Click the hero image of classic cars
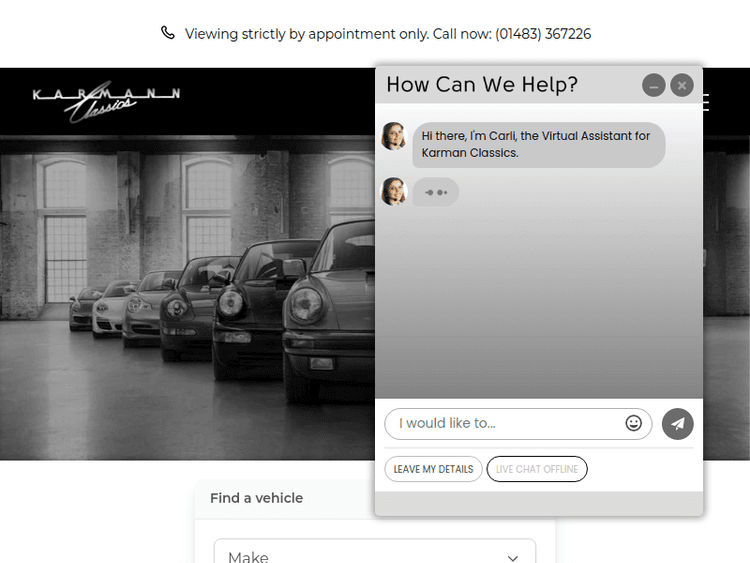Image resolution: width=750 pixels, height=563 pixels. (190, 300)
